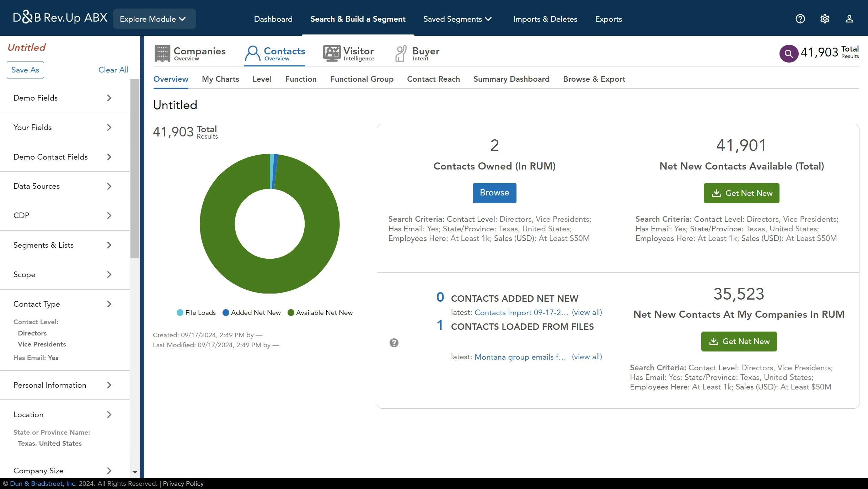Click the Contacts Overview person icon
Viewport: 868px width, 489px height.
(252, 54)
